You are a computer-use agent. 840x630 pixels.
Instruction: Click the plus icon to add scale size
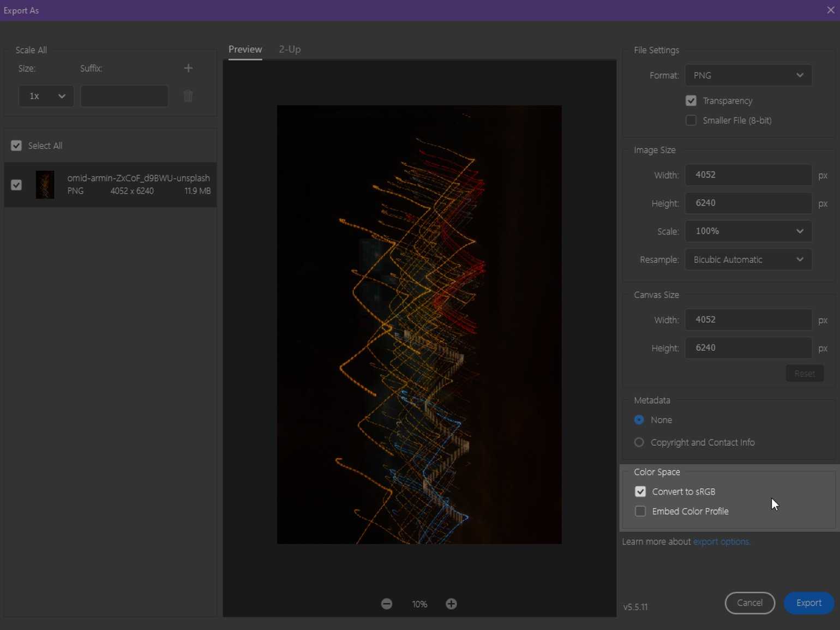pyautogui.click(x=188, y=68)
